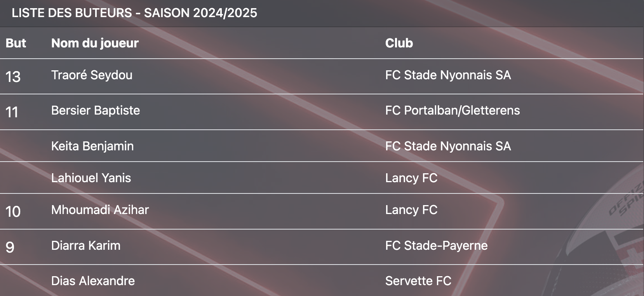Click the FC Stade-Payerne club name

pos(436,246)
